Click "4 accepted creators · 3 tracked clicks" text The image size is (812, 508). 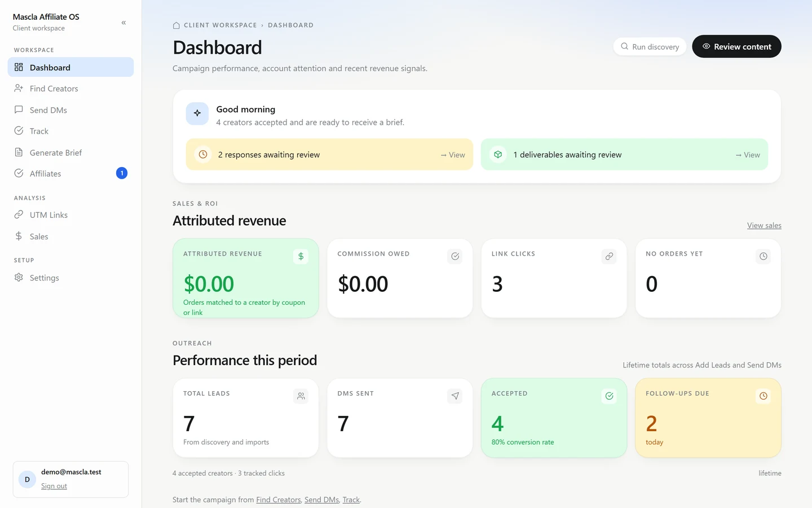point(228,474)
